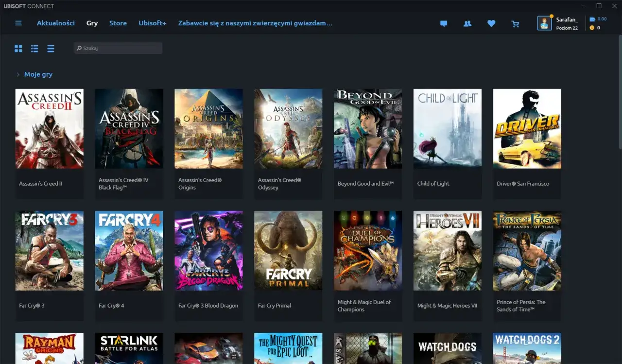The image size is (622, 364).
Task: Open Assassin's Creed II cover
Action: pyautogui.click(x=50, y=128)
